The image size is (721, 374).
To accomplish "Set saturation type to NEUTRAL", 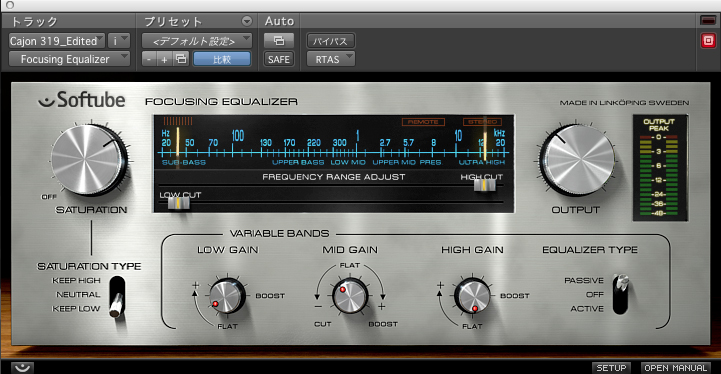I will [78, 294].
